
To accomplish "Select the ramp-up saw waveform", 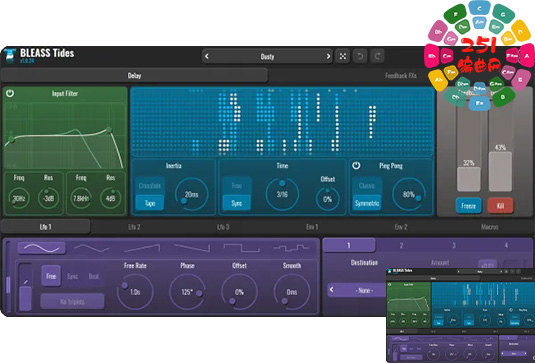I will pos(142,248).
